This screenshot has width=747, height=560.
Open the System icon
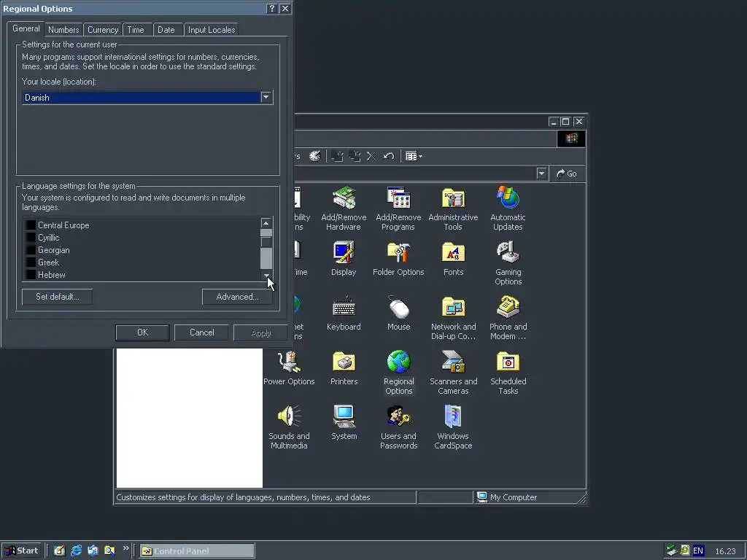click(x=344, y=423)
